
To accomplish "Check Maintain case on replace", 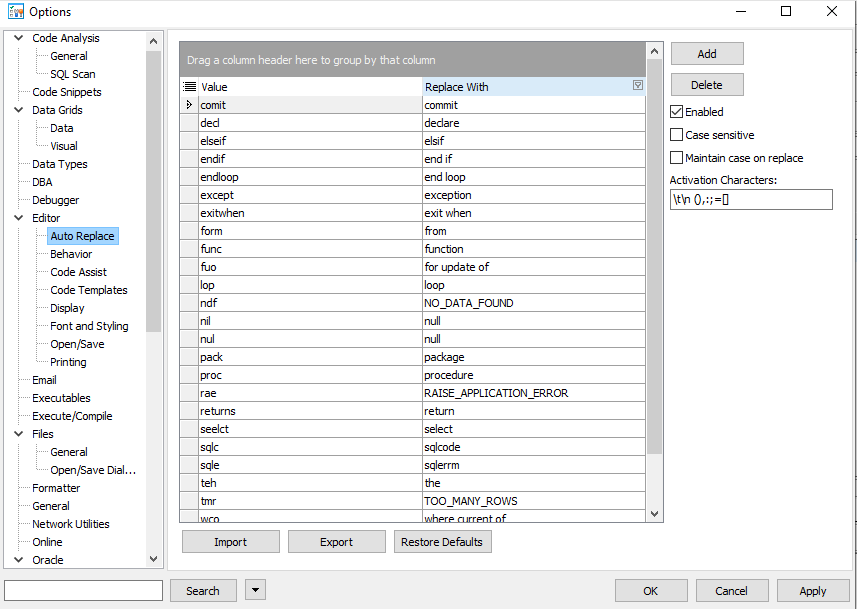I will pyautogui.click(x=676, y=157).
